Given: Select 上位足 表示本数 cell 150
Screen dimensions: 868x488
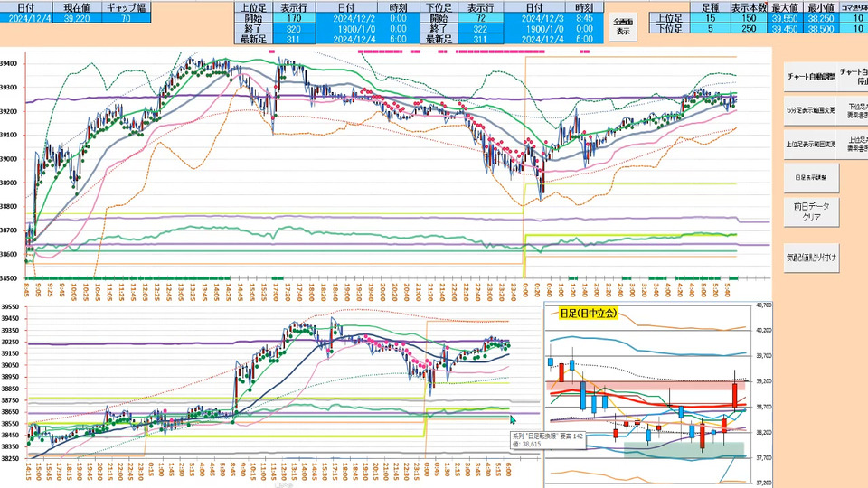Looking at the screenshot, I should click(749, 18).
